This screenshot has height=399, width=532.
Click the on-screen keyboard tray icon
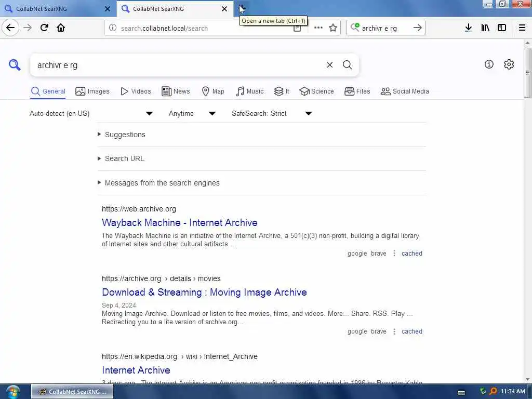coord(461,393)
